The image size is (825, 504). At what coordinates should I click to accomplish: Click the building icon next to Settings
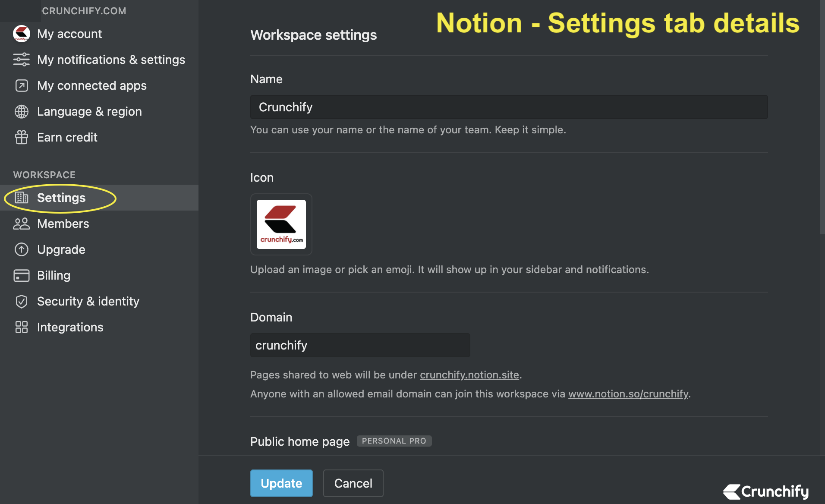[x=22, y=198]
